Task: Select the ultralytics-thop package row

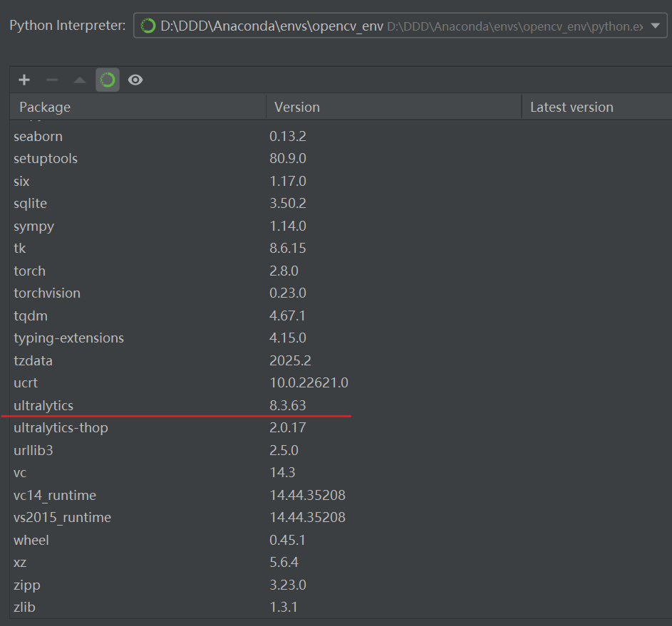Action: (x=341, y=428)
